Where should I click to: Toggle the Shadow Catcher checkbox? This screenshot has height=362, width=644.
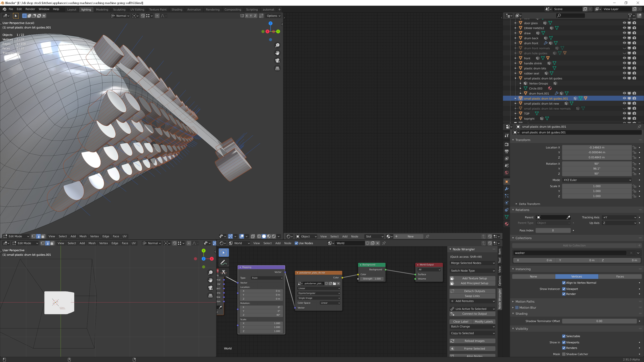564,354
